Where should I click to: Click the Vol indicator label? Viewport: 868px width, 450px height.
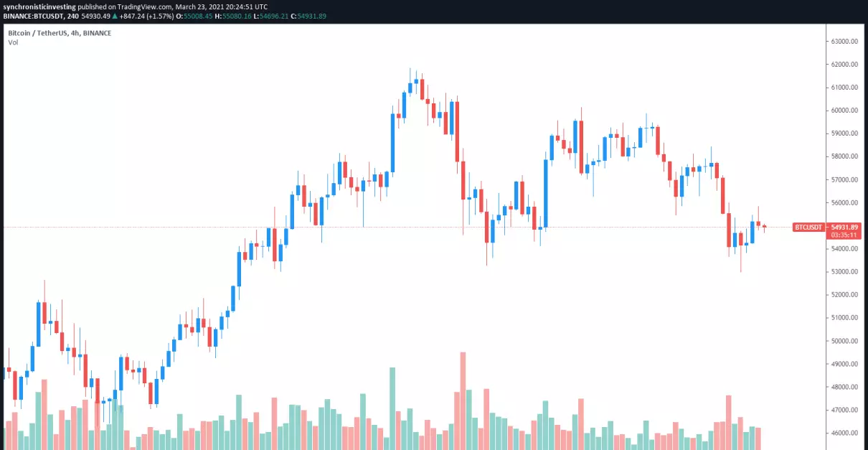[x=13, y=42]
